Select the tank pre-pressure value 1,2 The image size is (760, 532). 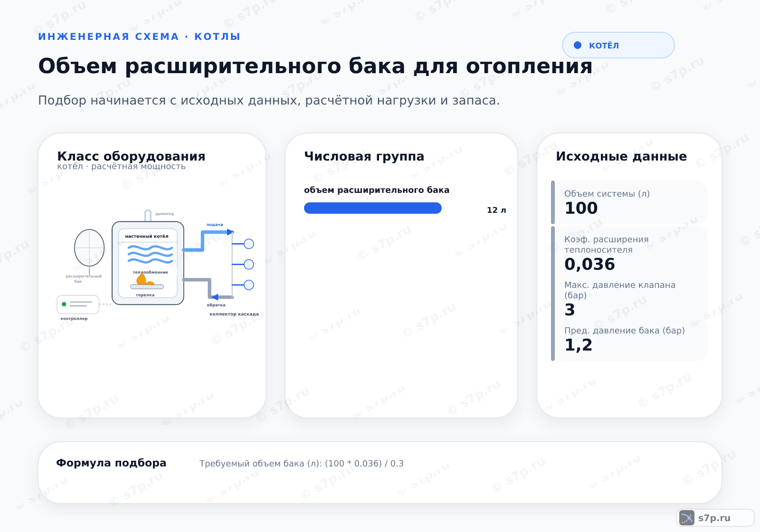coord(578,345)
